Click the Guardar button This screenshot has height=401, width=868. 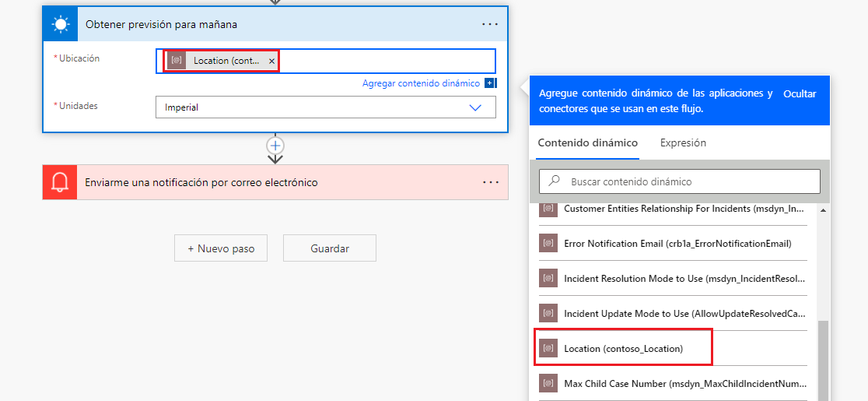click(330, 248)
